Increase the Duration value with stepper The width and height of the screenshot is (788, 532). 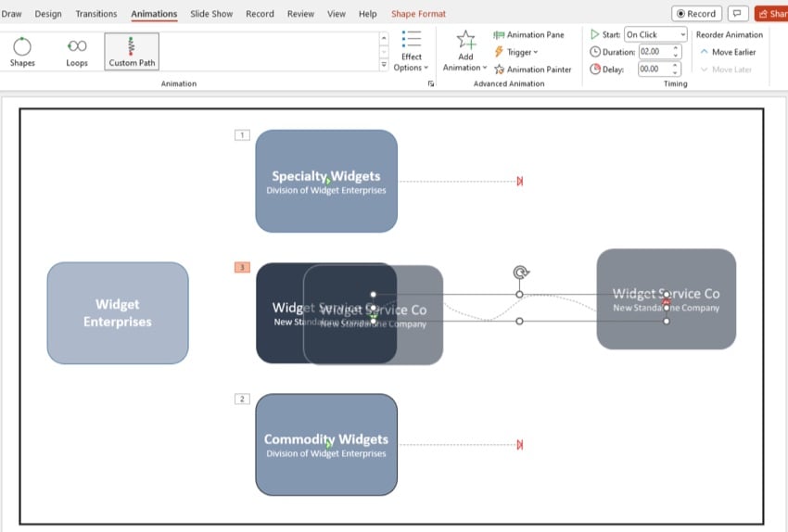pos(676,48)
